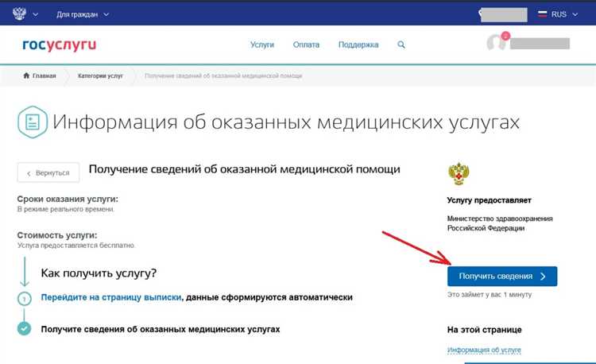Click the red notification badge on avatar
This screenshot has height=364, width=596.
click(505, 36)
